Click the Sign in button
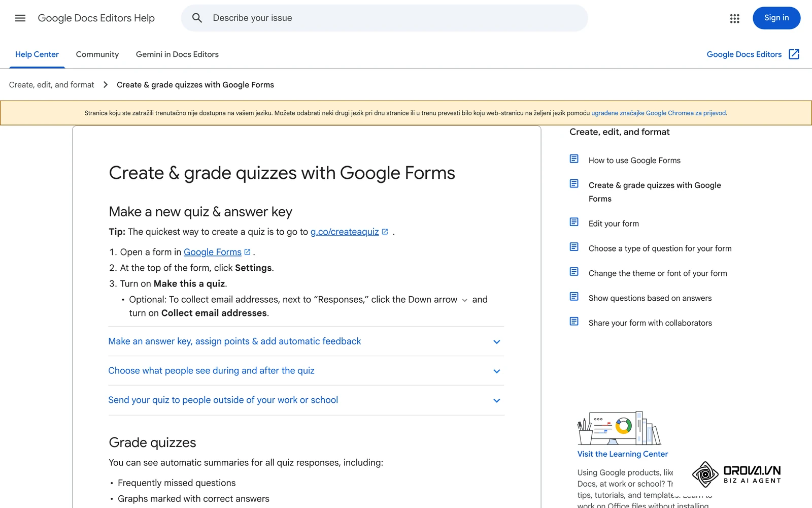Screen dimensions: 812x508 pos(776,18)
